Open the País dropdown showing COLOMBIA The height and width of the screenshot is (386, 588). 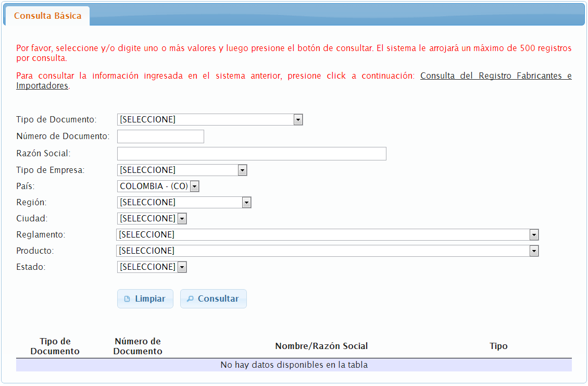tap(158, 186)
